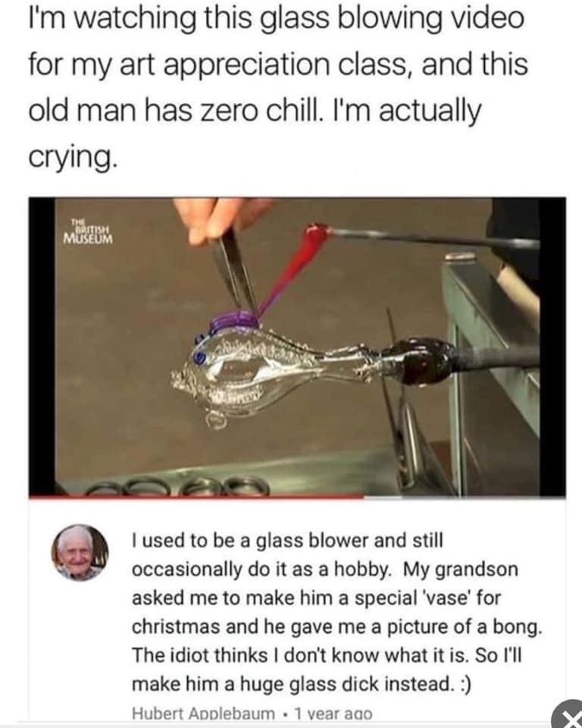The height and width of the screenshot is (728, 582).
Task: Click the unplayed end of progress bar
Action: point(465,497)
